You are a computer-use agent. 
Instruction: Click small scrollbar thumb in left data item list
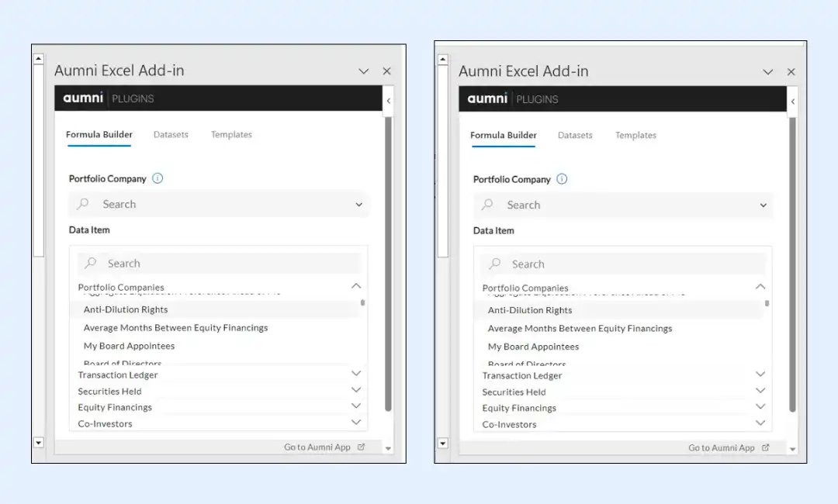point(363,302)
